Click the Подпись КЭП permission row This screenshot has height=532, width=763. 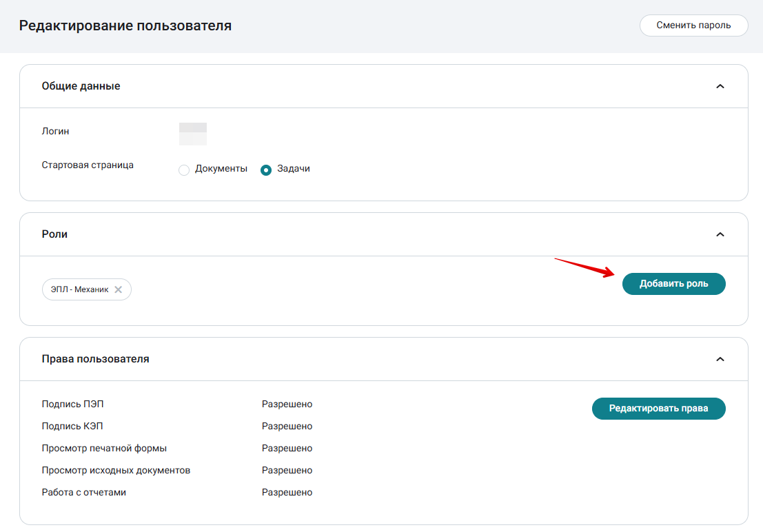[x=177, y=426]
